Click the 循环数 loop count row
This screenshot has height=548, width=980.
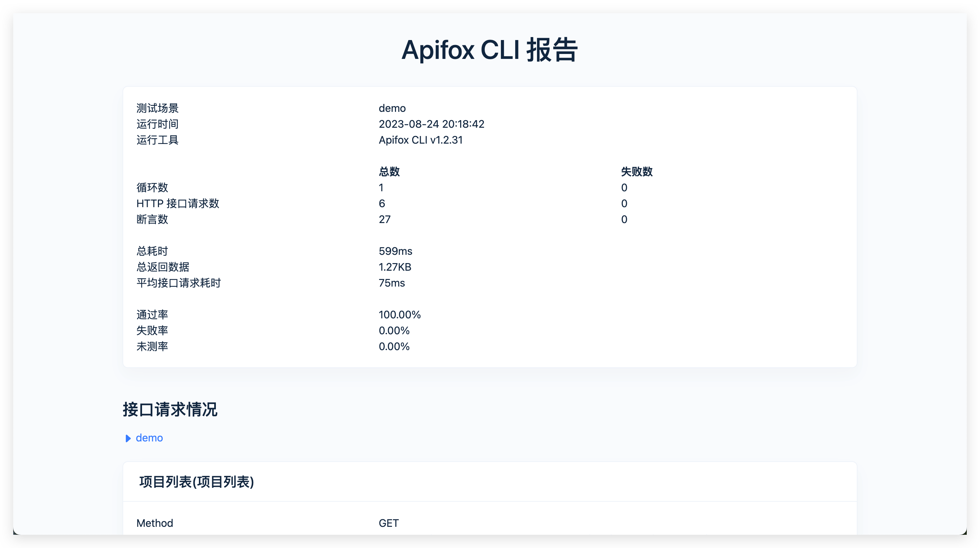[x=152, y=188]
